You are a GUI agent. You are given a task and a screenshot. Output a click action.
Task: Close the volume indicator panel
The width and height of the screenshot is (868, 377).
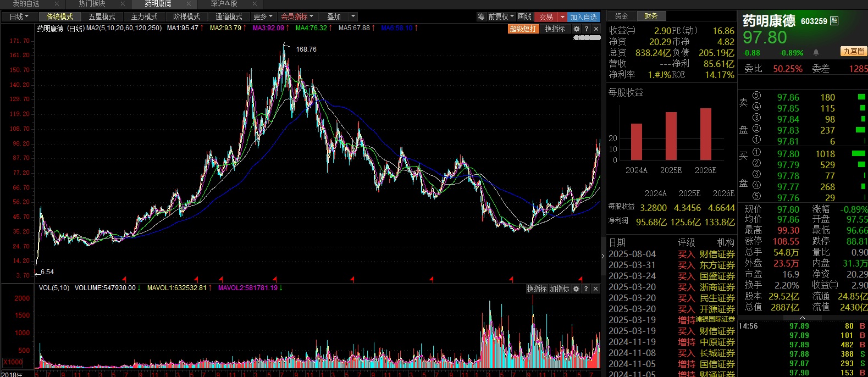596,289
